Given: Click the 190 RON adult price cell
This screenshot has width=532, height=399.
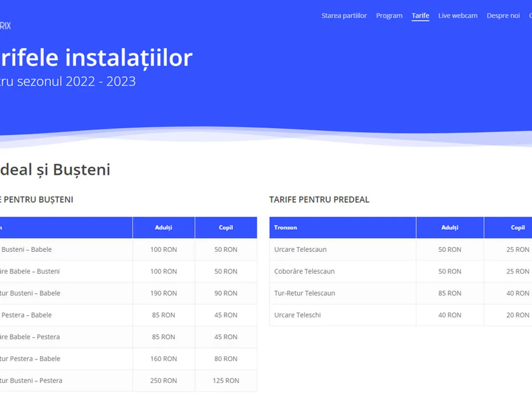Looking at the screenshot, I should pos(164,293).
